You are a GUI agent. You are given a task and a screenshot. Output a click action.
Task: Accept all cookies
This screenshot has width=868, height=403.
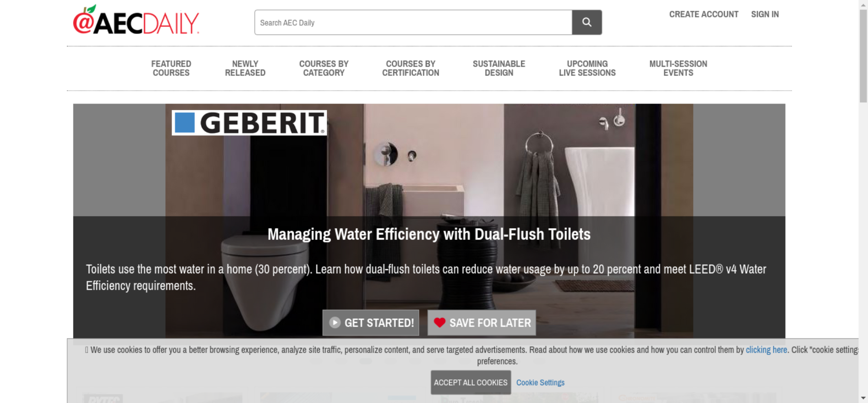[470, 382]
